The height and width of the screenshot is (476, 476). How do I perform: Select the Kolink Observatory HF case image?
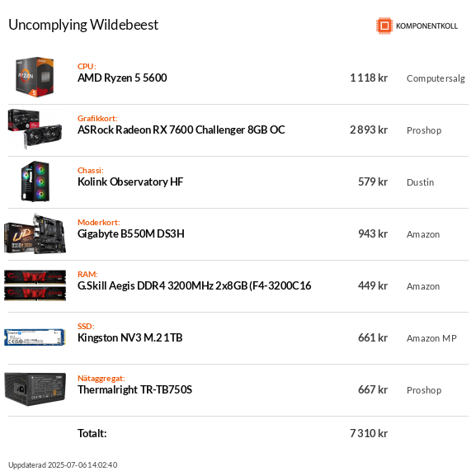[x=35, y=181]
